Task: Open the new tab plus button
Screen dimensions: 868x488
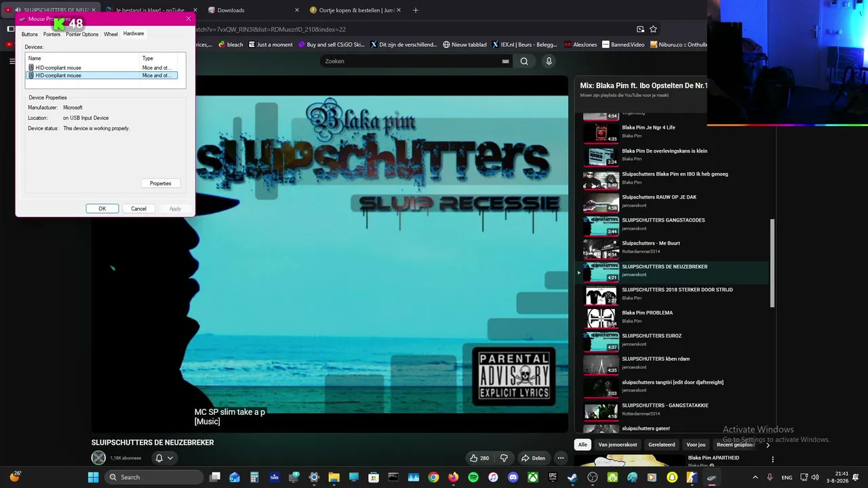Action: click(416, 10)
